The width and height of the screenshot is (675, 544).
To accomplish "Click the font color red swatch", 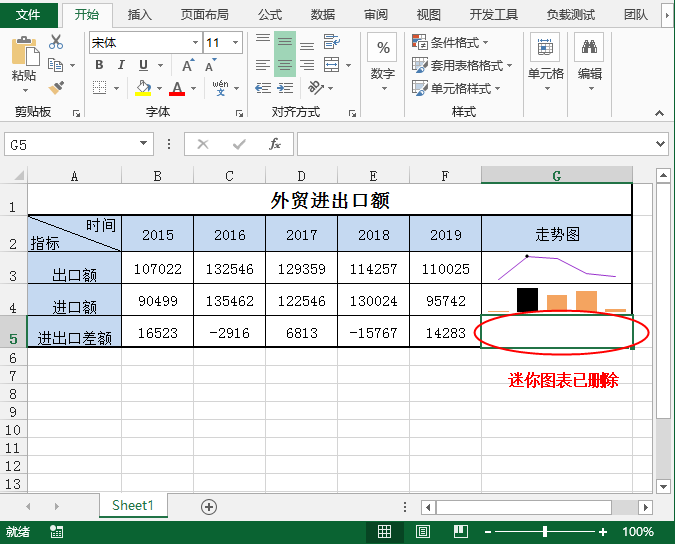I will [177, 89].
